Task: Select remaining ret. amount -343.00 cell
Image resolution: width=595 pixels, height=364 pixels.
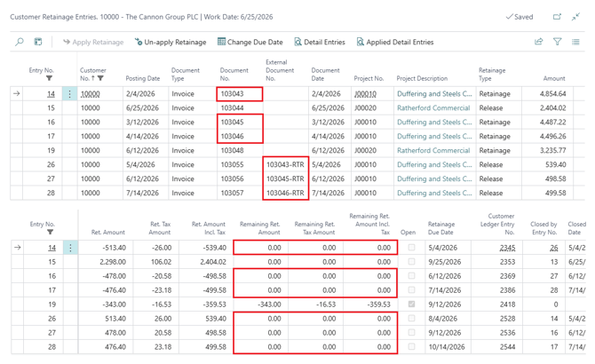Action: (261, 305)
